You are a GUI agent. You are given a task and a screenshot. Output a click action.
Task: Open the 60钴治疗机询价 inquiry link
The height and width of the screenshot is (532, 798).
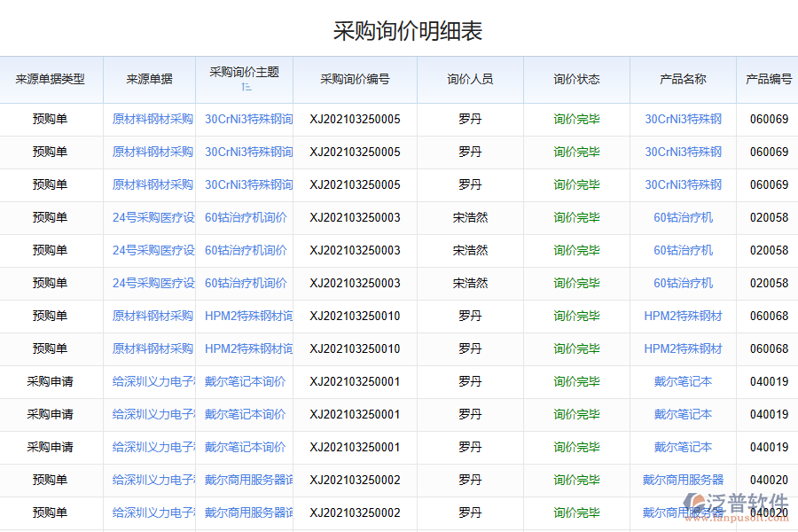point(246,217)
